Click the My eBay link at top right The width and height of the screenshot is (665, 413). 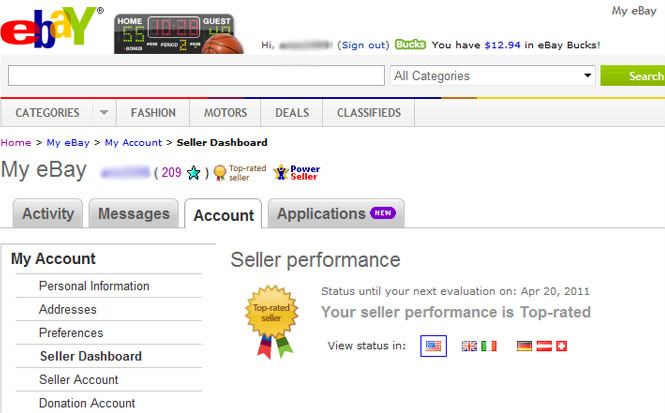click(634, 11)
